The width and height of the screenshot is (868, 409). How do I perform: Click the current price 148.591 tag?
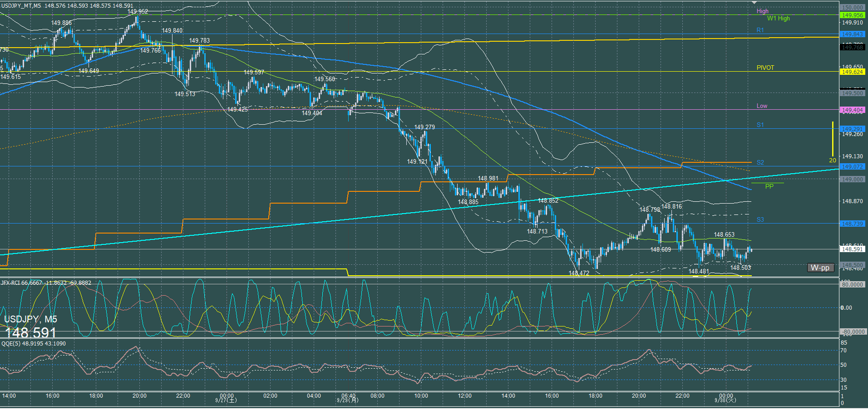tap(852, 249)
